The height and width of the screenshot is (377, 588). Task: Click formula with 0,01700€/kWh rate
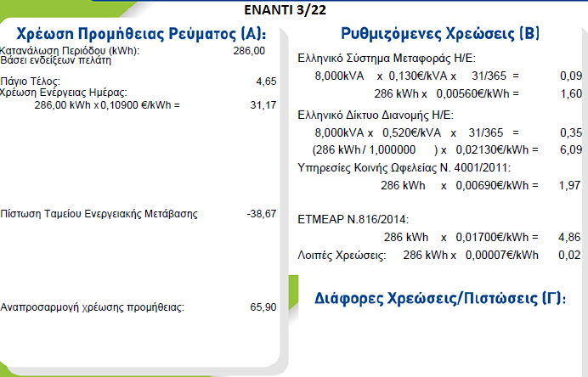461,237
